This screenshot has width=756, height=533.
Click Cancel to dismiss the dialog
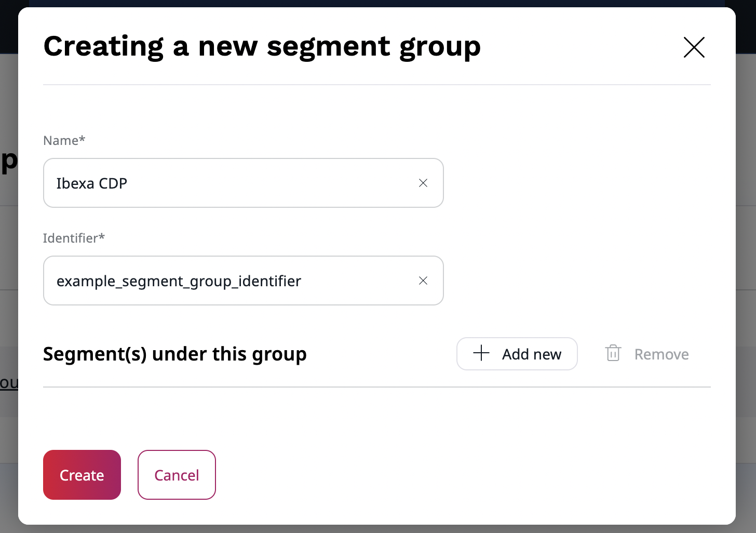click(177, 475)
